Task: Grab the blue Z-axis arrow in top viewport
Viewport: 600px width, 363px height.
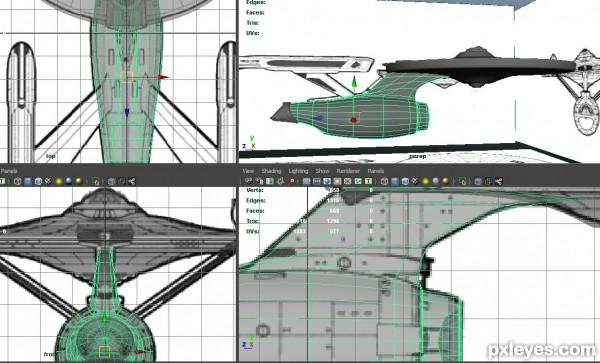Action: (x=127, y=112)
